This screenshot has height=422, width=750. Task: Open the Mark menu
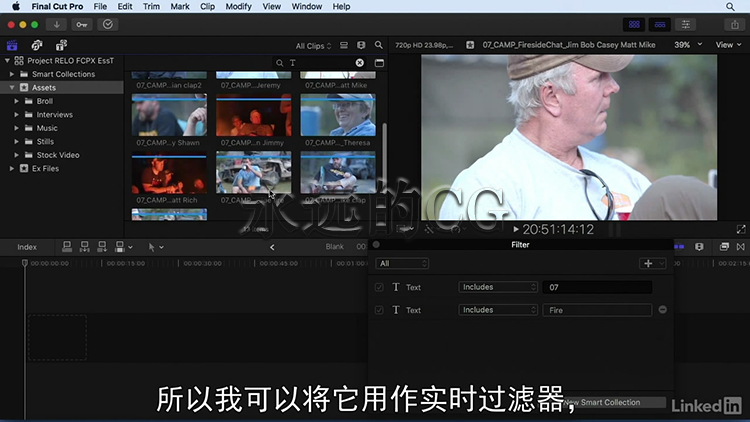click(x=180, y=6)
